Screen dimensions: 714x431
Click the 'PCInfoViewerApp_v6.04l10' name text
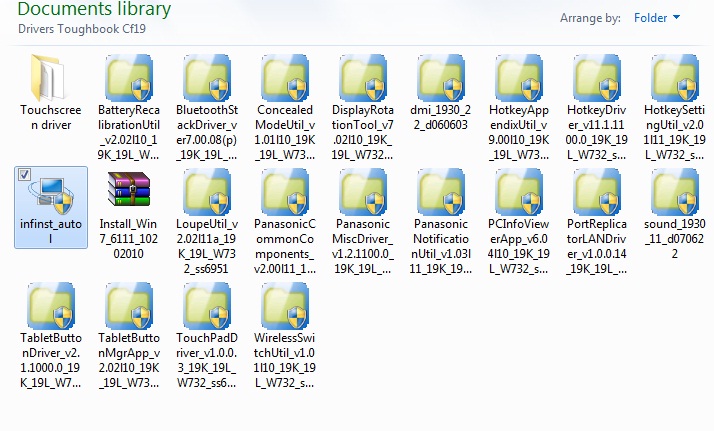pyautogui.click(x=519, y=246)
